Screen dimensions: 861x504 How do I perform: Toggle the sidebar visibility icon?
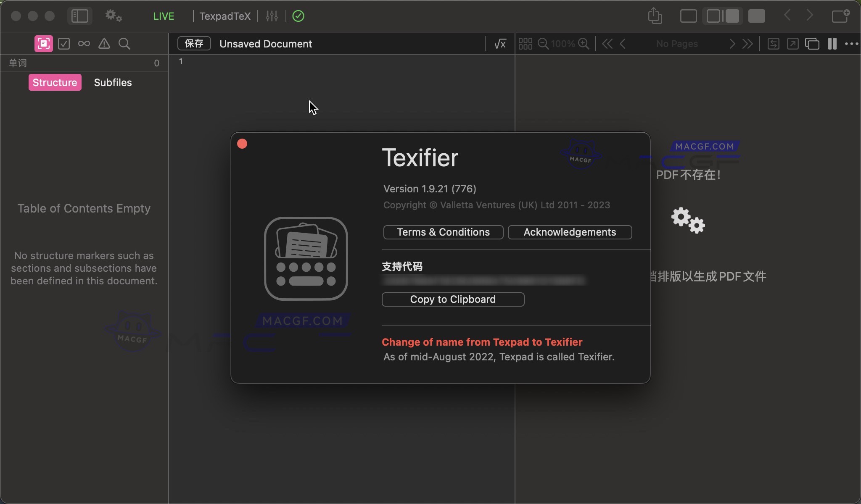pos(79,16)
